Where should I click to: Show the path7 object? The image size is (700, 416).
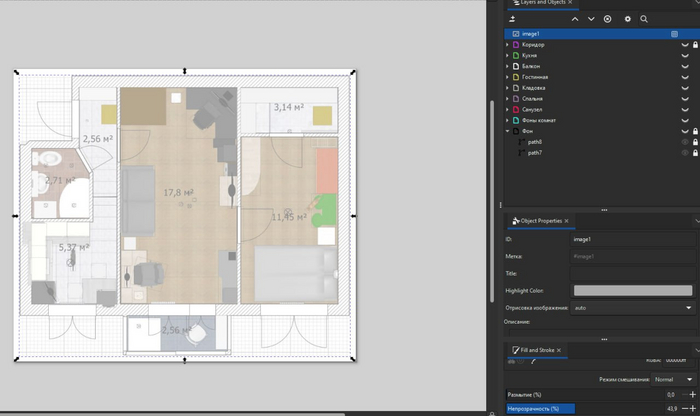point(685,153)
